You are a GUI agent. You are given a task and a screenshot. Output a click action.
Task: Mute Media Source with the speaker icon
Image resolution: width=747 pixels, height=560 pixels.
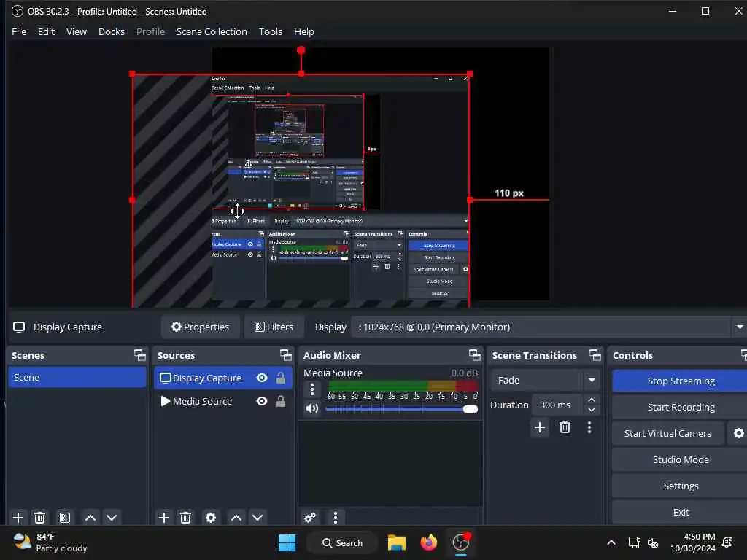click(x=312, y=408)
